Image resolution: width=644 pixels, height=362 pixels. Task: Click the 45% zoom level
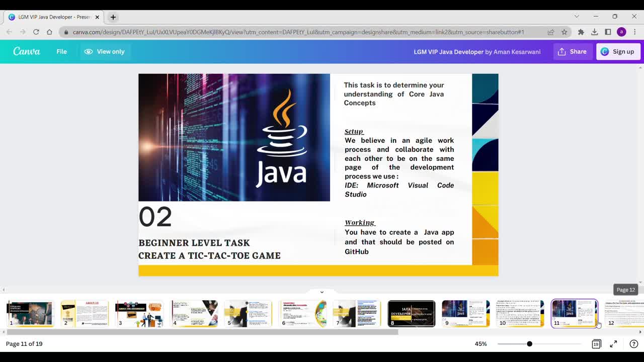480,344
